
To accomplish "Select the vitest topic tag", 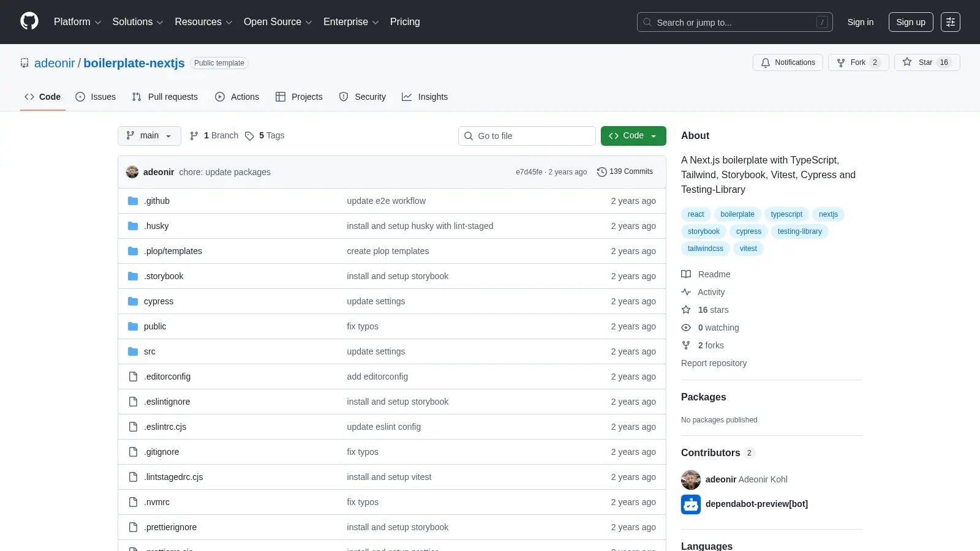I will pyautogui.click(x=748, y=249).
